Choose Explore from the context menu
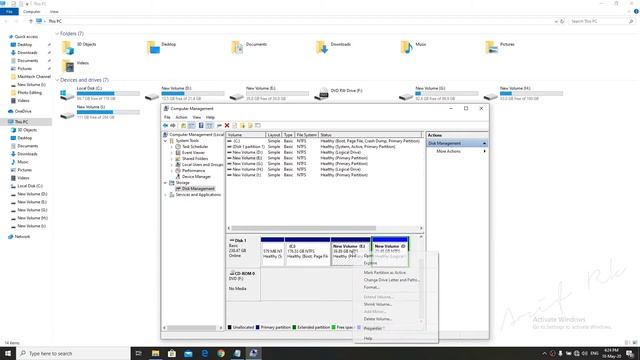Image resolution: width=640 pixels, height=360 pixels. click(x=371, y=263)
